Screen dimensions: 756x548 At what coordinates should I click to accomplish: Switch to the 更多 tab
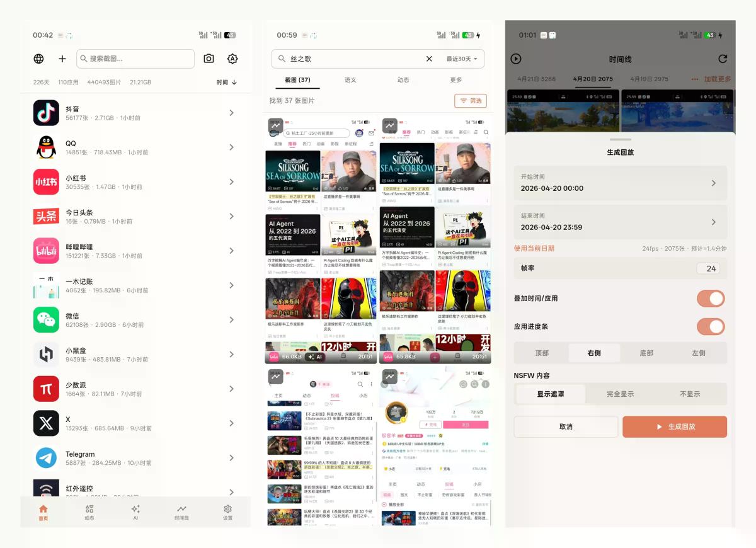pyautogui.click(x=456, y=80)
